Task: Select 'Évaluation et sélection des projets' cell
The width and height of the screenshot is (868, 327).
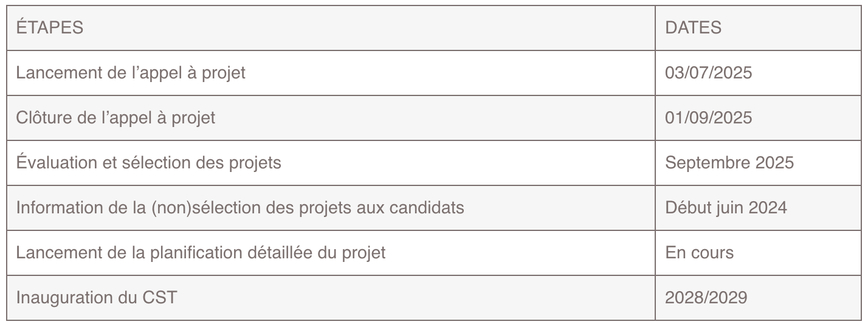Action: 148,163
